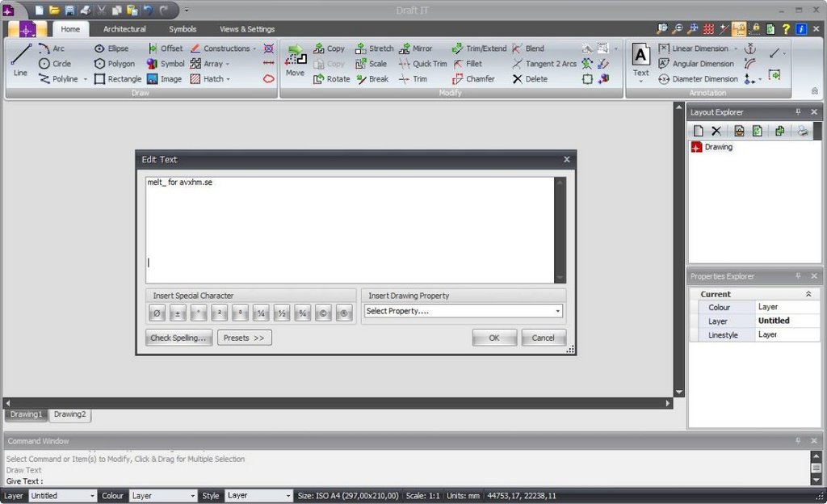The image size is (827, 504).
Task: Toggle the highlighted orange lock snap icon
Action: (739, 29)
